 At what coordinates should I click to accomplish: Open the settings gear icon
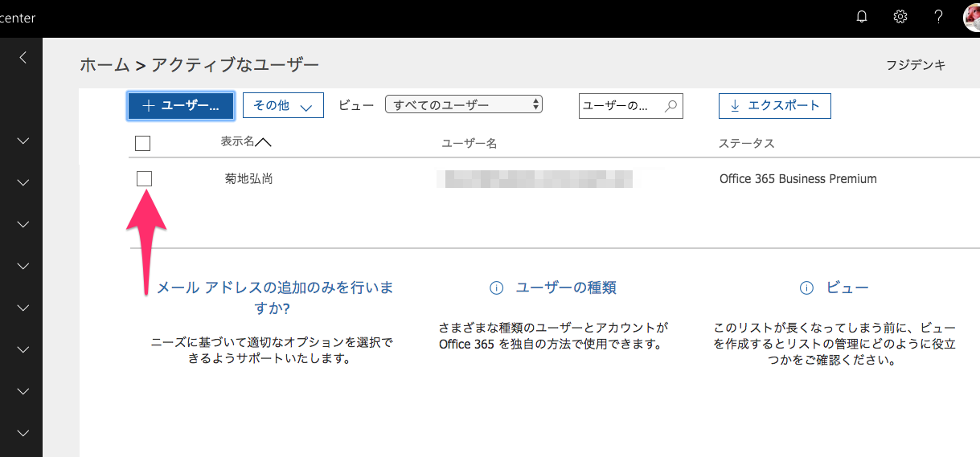tap(900, 16)
